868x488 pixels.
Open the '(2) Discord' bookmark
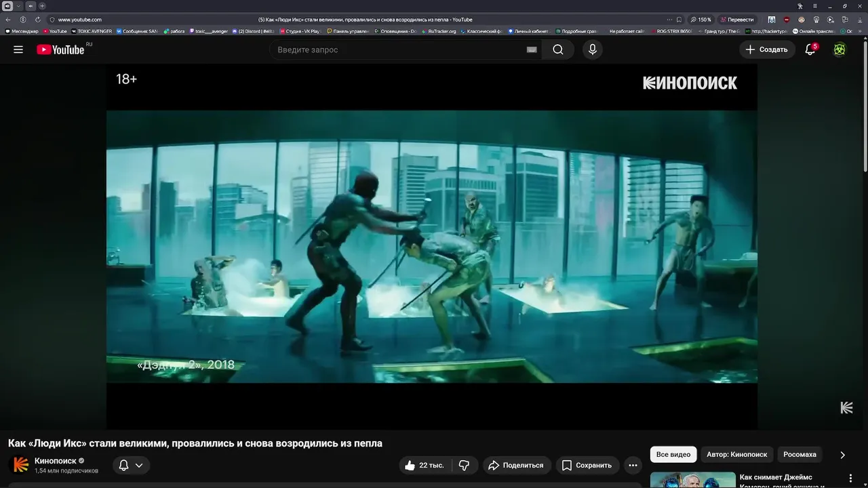(253, 31)
